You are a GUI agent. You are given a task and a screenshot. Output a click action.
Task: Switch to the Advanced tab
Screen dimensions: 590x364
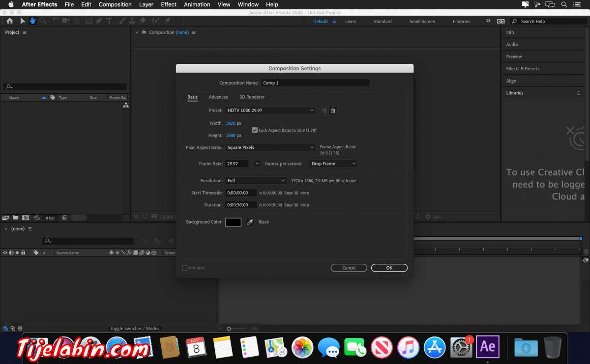coord(218,97)
